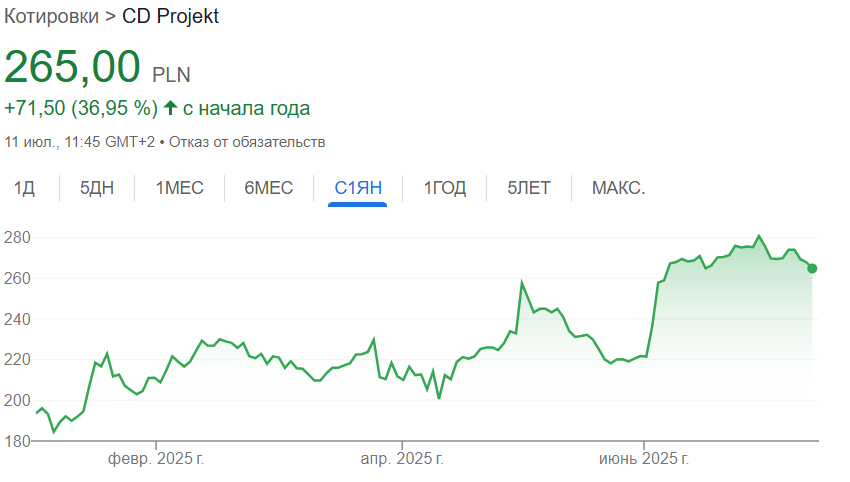Click the 180 y-axis label
This screenshot has width=850, height=482.
(17, 441)
